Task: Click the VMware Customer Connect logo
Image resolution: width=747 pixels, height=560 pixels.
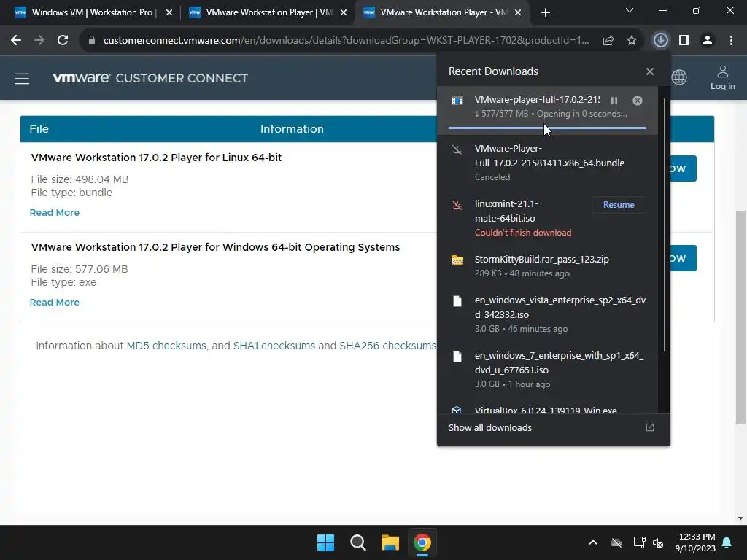Action: (150, 78)
